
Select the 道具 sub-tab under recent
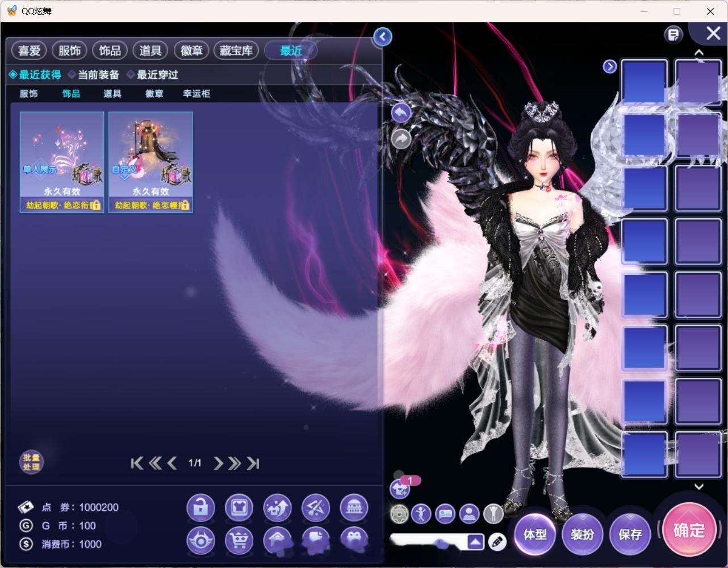pyautogui.click(x=112, y=94)
